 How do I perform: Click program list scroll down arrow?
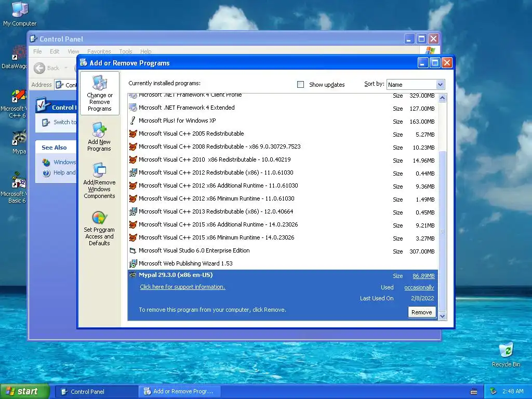coord(442,316)
